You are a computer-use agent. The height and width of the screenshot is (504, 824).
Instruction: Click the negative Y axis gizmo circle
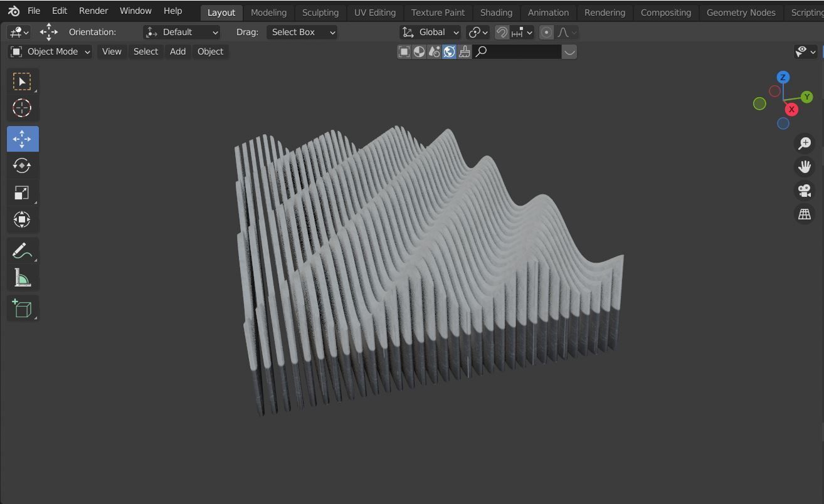759,103
